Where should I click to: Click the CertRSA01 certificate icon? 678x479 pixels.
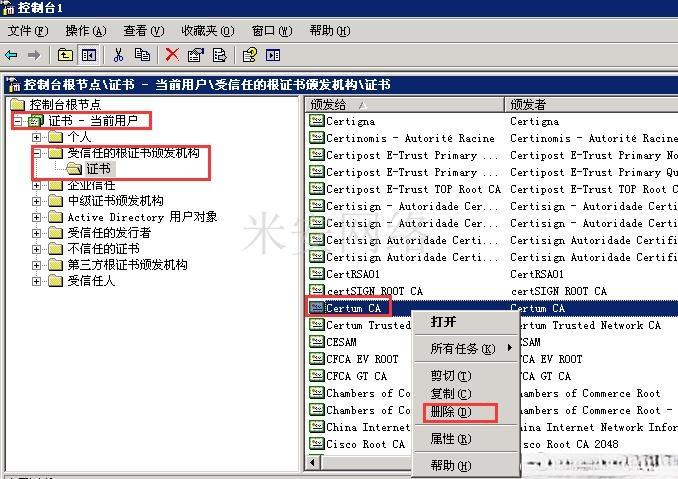317,273
